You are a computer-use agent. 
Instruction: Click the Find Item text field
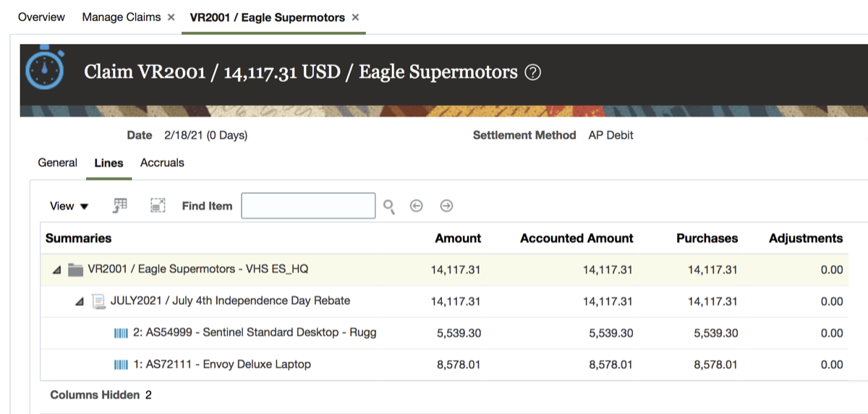coord(308,206)
